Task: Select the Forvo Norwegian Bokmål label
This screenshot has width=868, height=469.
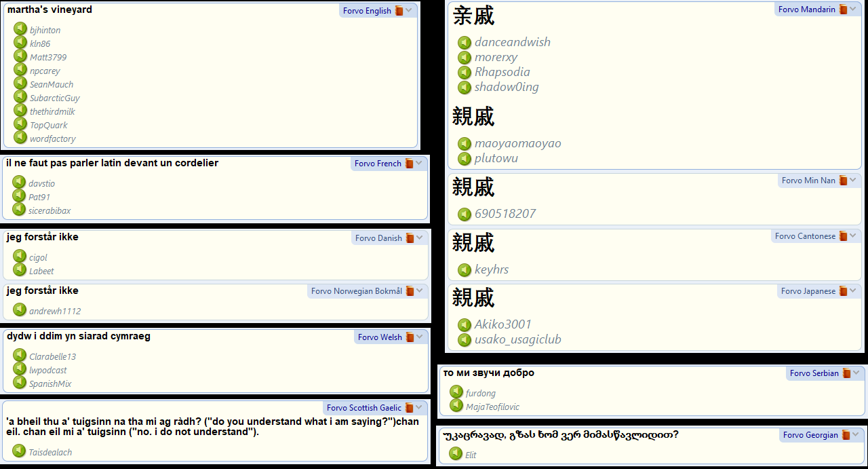Action: 357,291
